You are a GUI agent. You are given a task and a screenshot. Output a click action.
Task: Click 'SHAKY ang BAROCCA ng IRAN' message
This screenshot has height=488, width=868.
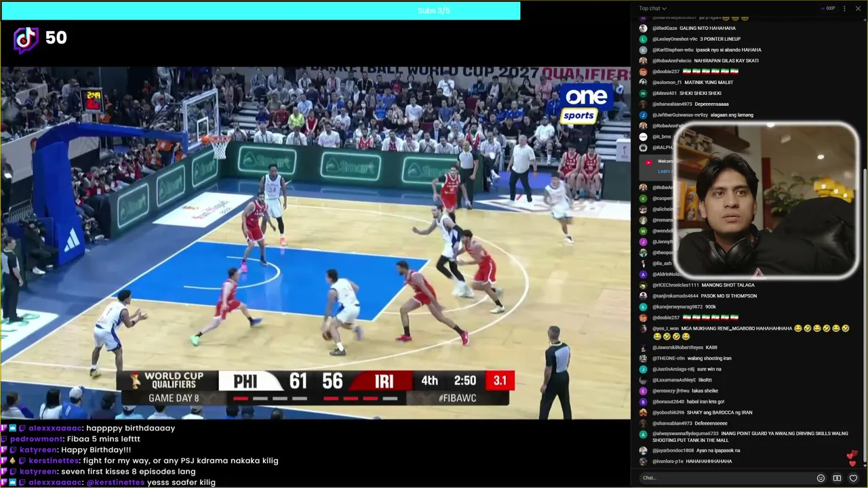(720, 413)
